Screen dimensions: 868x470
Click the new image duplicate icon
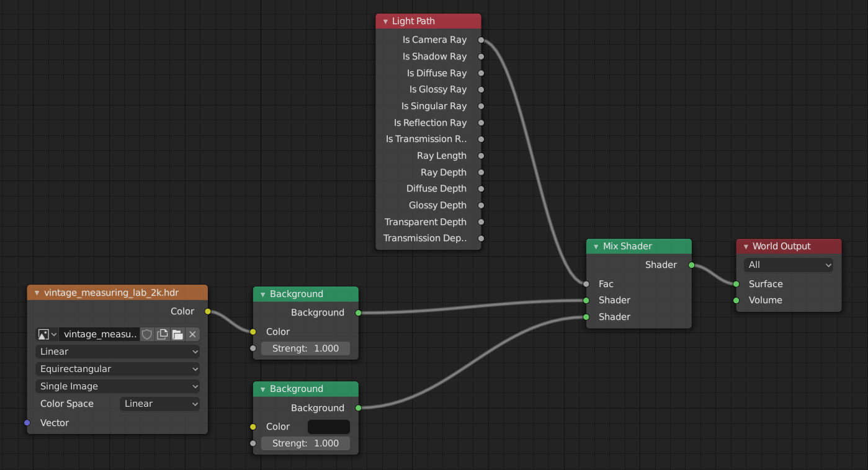point(163,334)
